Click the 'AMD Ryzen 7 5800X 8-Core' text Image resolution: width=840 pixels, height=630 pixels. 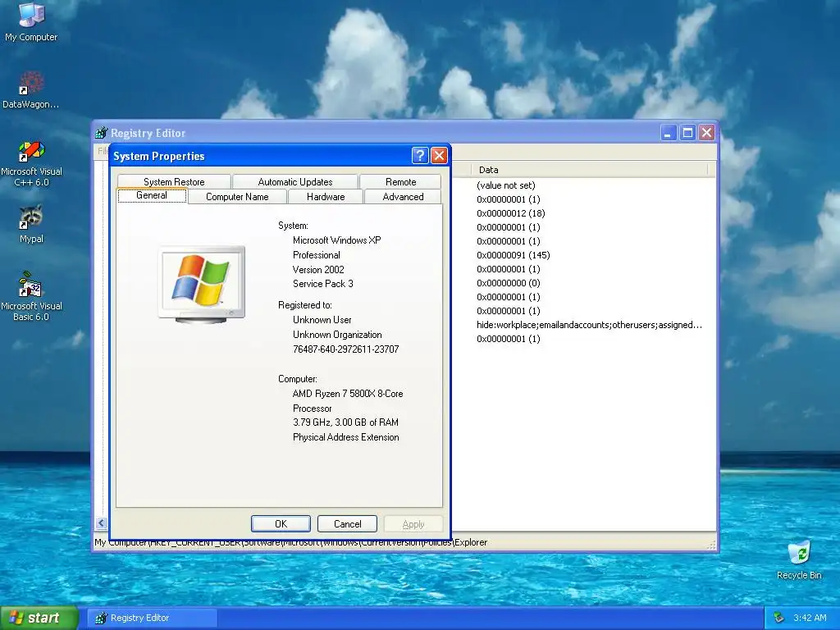click(348, 394)
